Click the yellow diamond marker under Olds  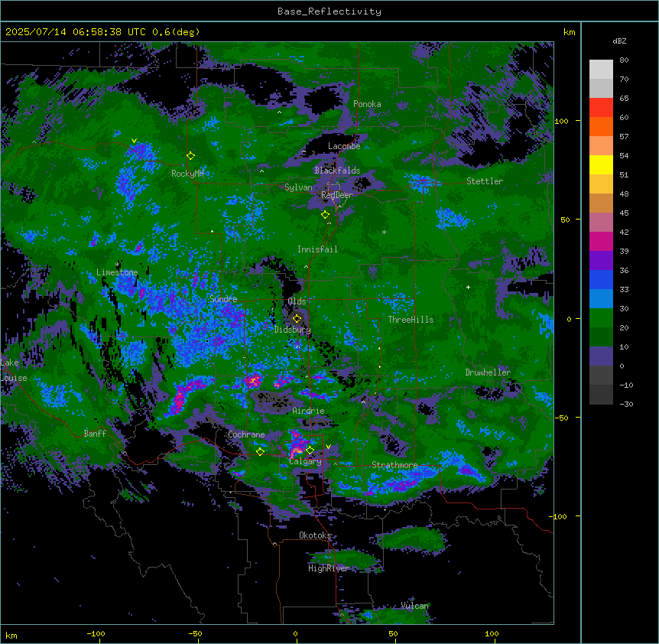point(297,319)
